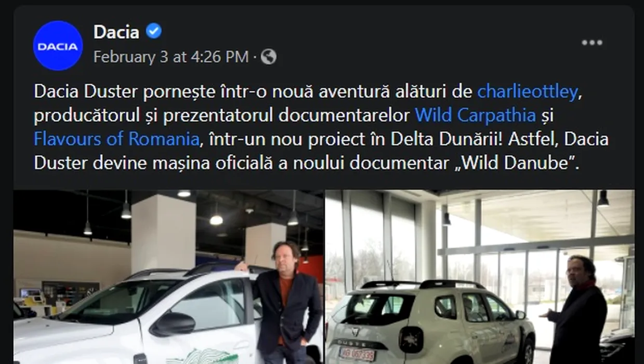Click the Duster's left rear tail light
This screenshot has width=644, height=364.
click(411, 340)
